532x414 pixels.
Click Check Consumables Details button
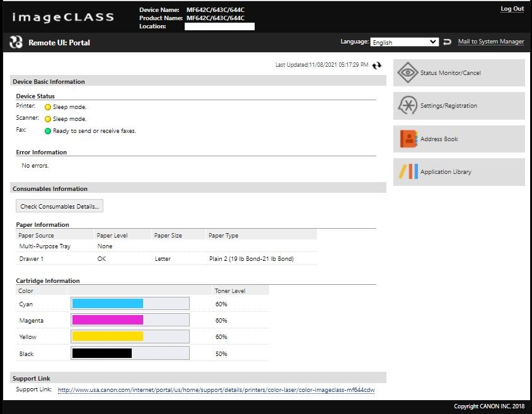pos(59,206)
